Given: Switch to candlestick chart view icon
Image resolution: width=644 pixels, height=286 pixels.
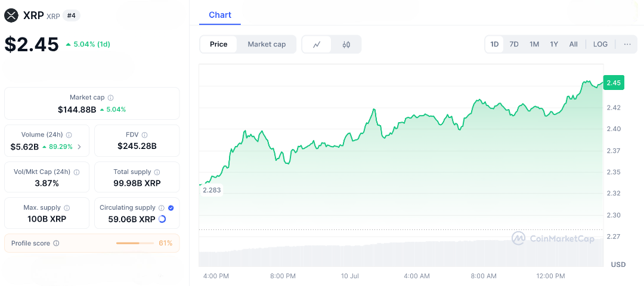Looking at the screenshot, I should click(x=346, y=44).
